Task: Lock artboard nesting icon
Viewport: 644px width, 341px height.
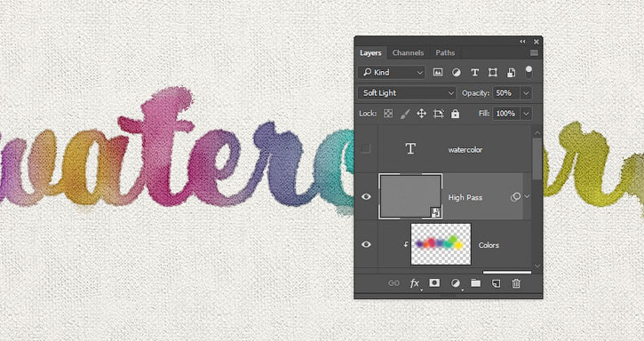Action: [x=438, y=114]
